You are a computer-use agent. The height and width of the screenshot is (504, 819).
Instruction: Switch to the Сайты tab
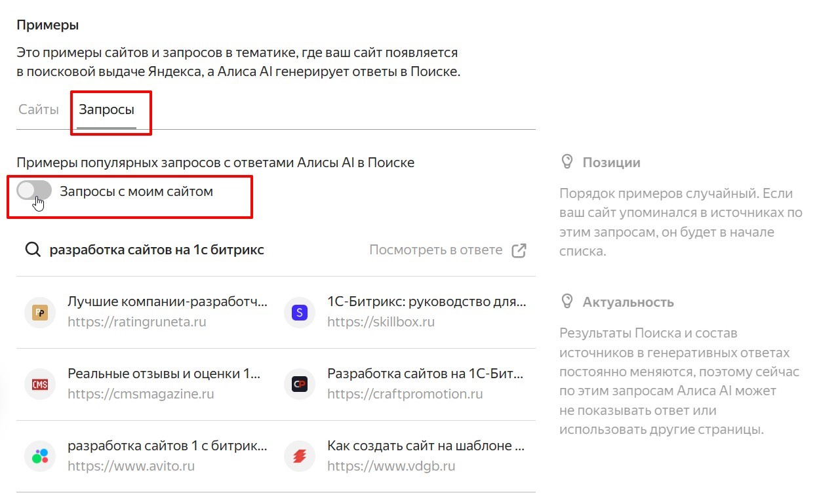[39, 110]
